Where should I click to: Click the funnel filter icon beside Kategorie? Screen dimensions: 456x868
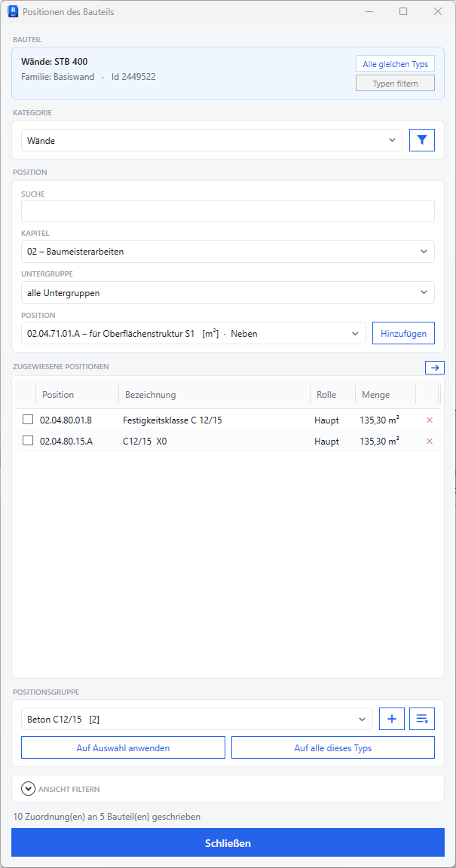coord(421,140)
